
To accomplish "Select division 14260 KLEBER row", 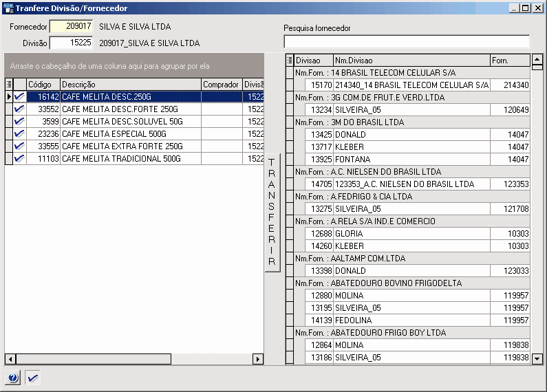I will [418, 246].
